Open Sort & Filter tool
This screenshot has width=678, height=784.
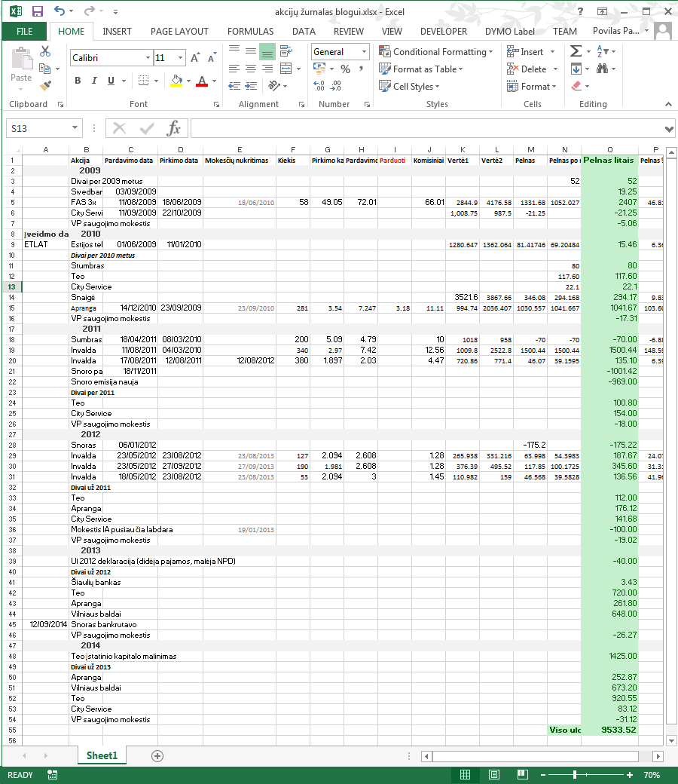coord(603,51)
